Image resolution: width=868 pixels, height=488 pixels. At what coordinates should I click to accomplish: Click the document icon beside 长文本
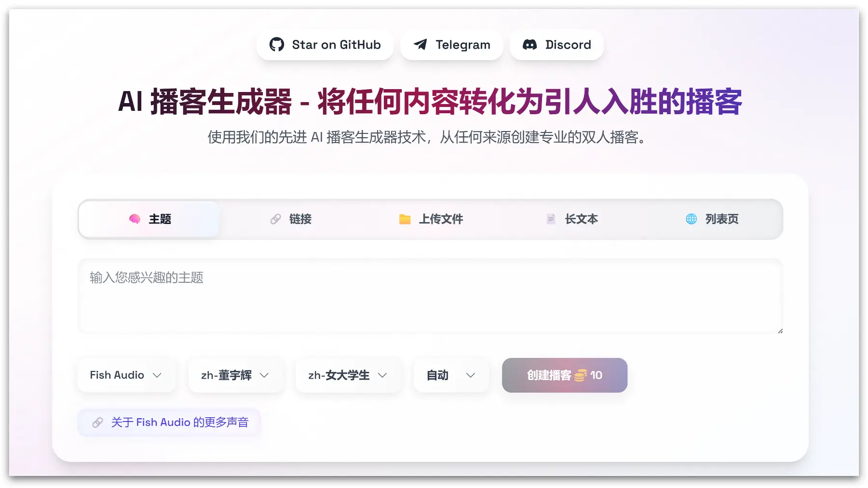tap(551, 219)
